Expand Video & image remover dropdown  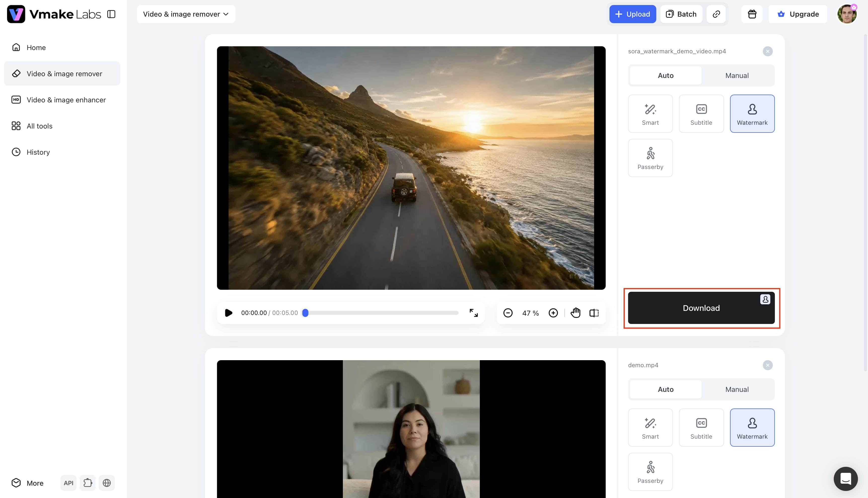(186, 14)
